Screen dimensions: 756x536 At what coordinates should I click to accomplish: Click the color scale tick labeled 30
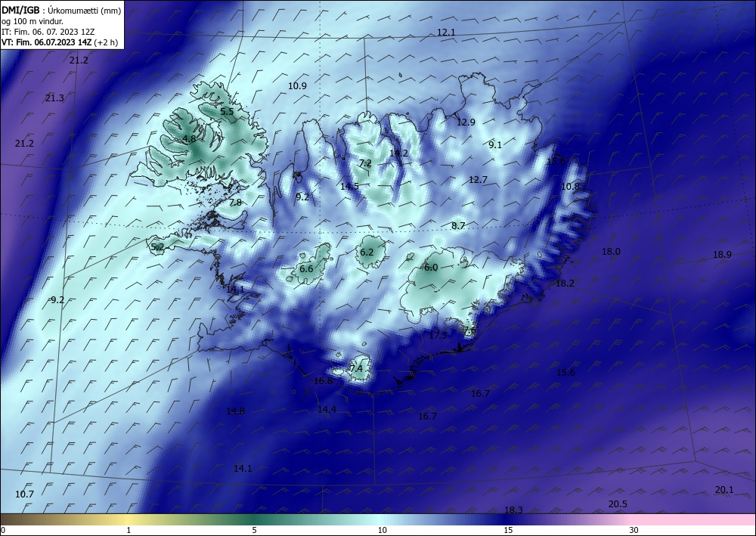point(634,530)
